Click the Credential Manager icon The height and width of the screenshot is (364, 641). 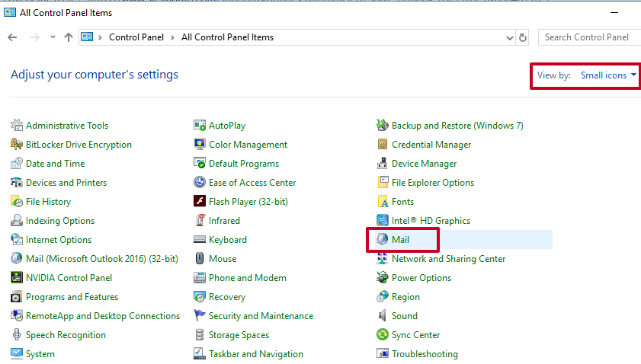(x=382, y=144)
